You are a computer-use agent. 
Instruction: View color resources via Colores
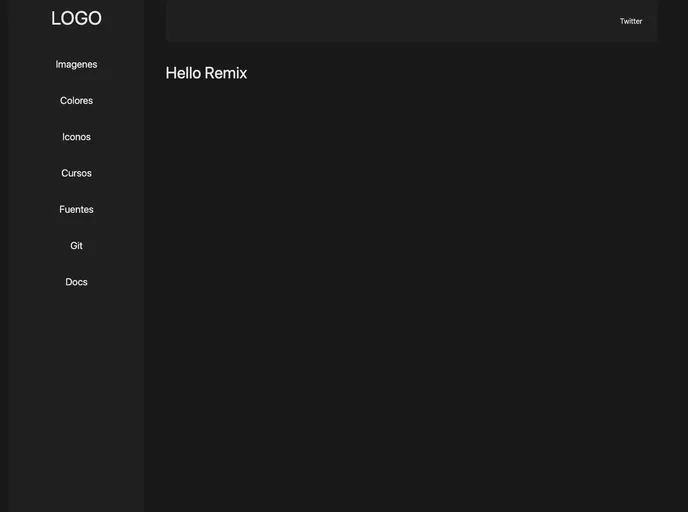point(76,101)
